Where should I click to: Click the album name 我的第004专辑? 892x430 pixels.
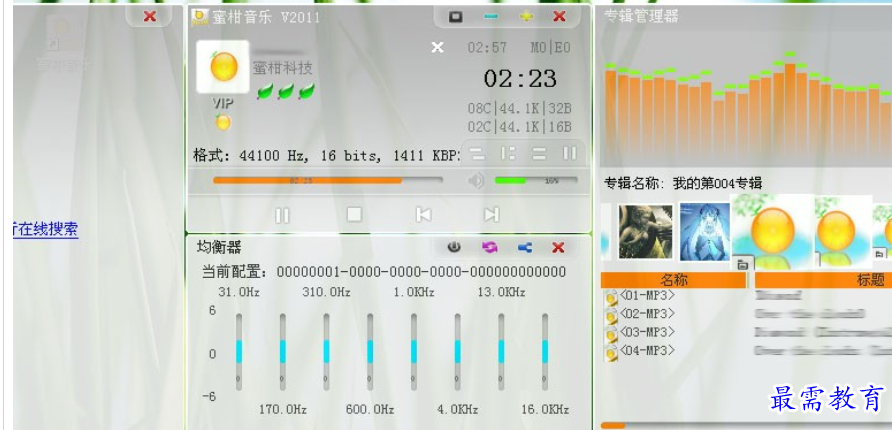pos(717,184)
